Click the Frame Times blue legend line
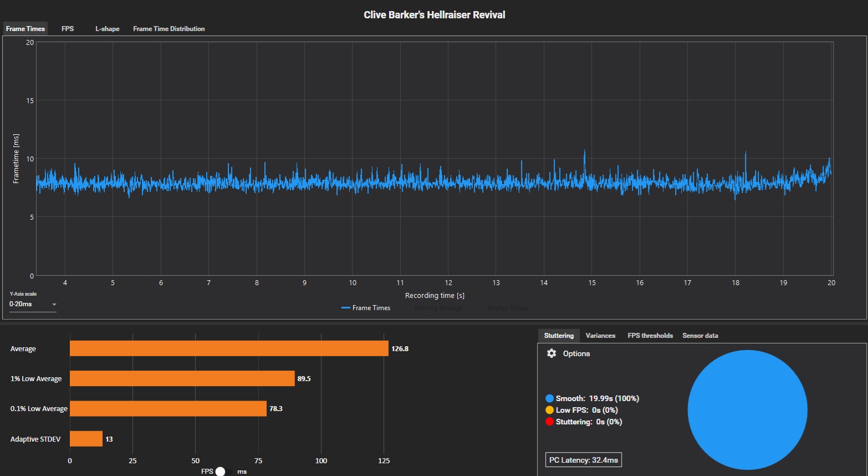 345,308
